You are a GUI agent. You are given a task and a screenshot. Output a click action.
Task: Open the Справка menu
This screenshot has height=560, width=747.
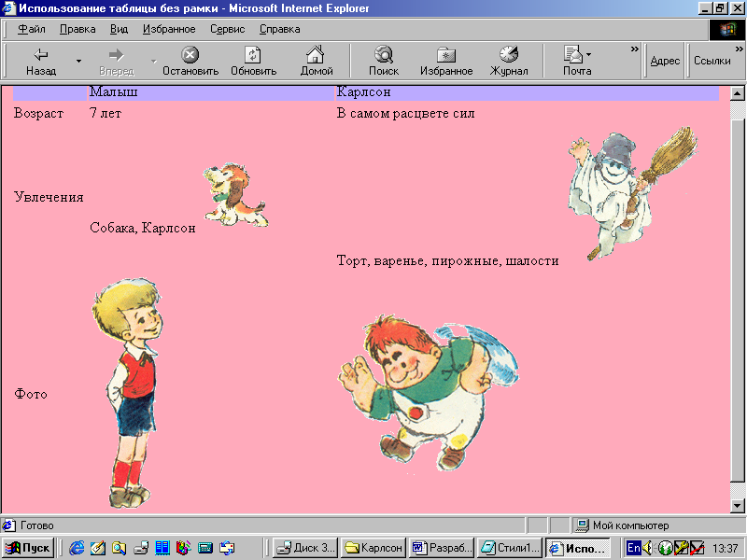pos(279,29)
